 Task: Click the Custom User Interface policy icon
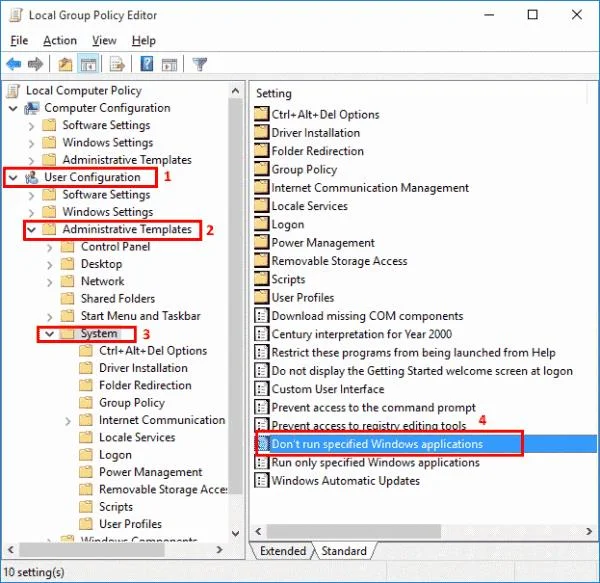pyautogui.click(x=261, y=389)
